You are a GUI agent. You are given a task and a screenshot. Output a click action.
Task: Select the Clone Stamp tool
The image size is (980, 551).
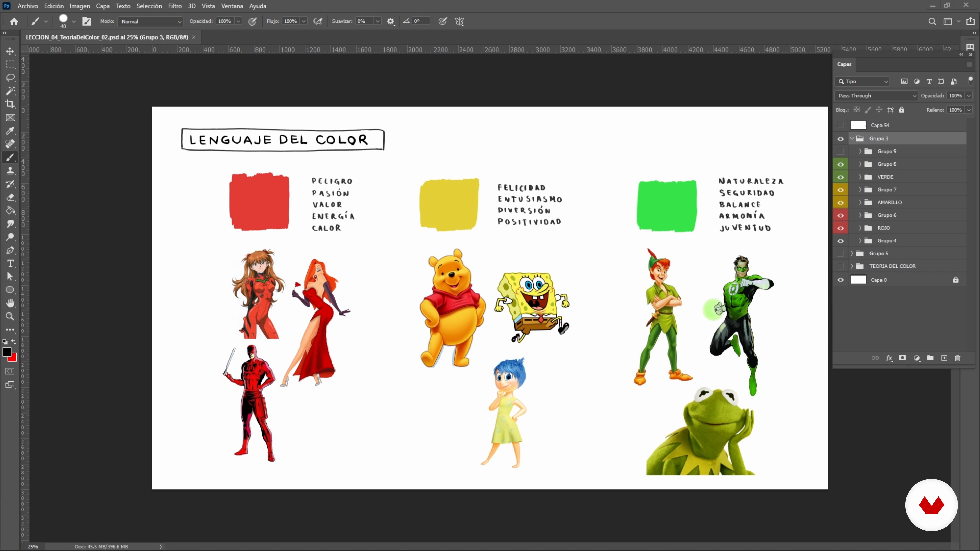(10, 171)
